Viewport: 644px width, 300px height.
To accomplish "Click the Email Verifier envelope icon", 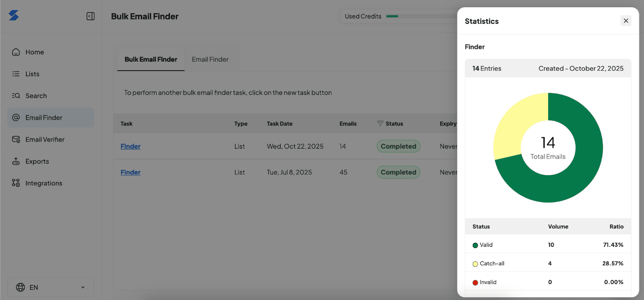I will click(16, 139).
